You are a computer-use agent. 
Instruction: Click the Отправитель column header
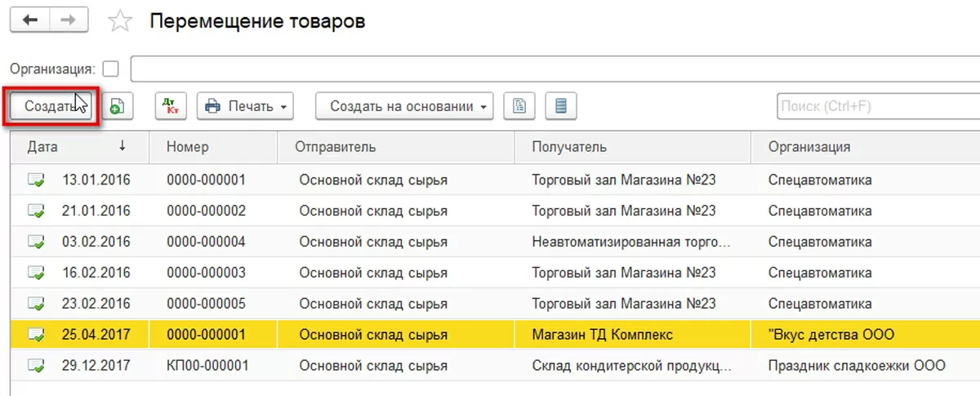tap(338, 147)
